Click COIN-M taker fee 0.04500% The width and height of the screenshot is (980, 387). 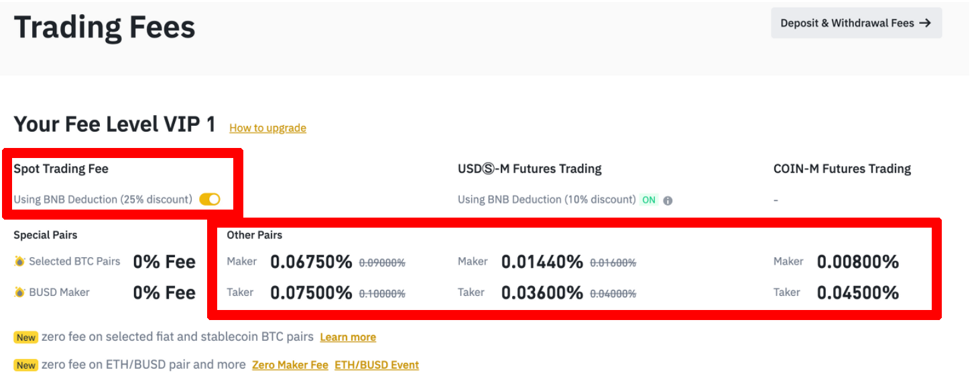[858, 293]
